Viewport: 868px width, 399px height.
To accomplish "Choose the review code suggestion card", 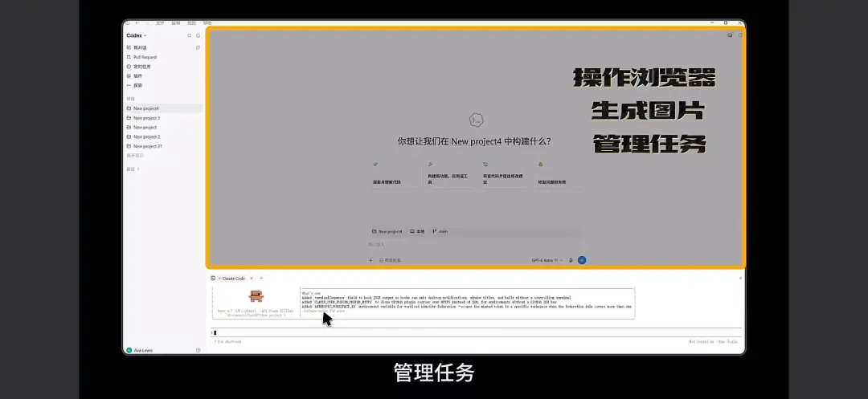I will [x=504, y=173].
